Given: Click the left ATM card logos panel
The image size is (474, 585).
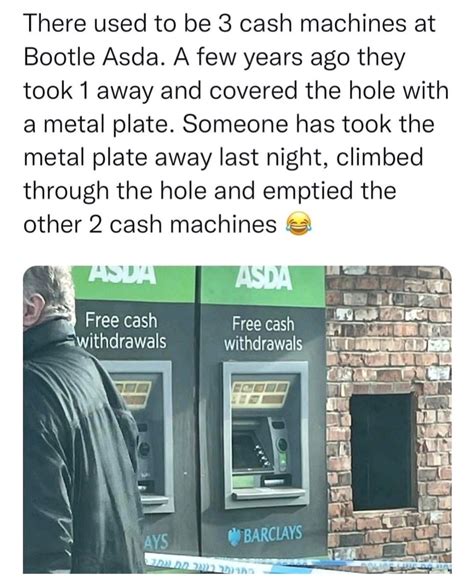Looking at the screenshot, I should 132,395.
